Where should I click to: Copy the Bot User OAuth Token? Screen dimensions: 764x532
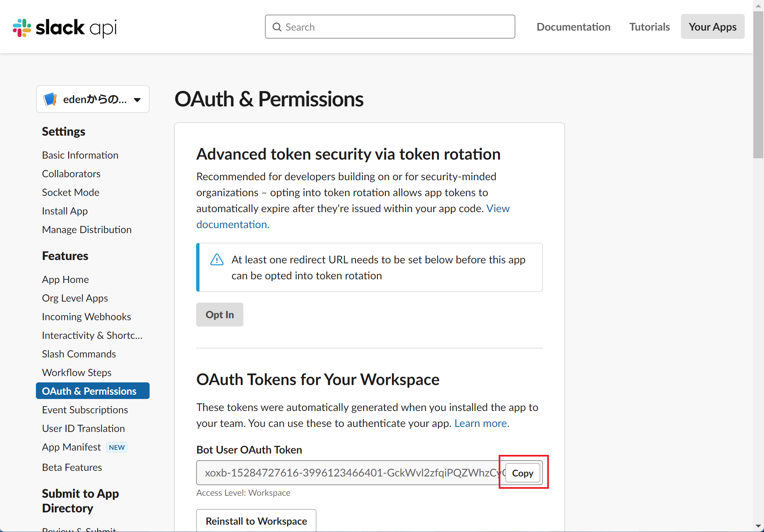coord(522,473)
